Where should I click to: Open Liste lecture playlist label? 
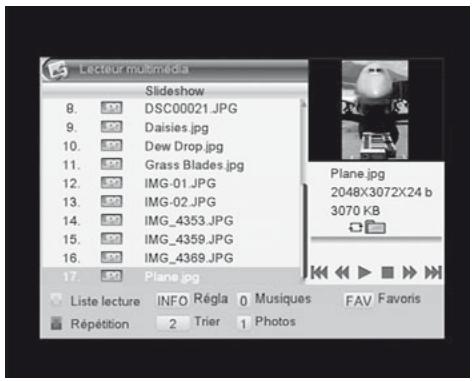105,301
